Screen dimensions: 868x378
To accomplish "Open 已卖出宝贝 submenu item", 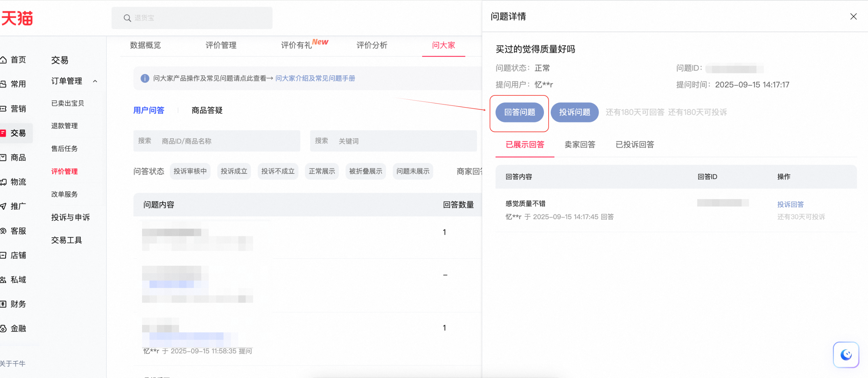I will pos(68,103).
